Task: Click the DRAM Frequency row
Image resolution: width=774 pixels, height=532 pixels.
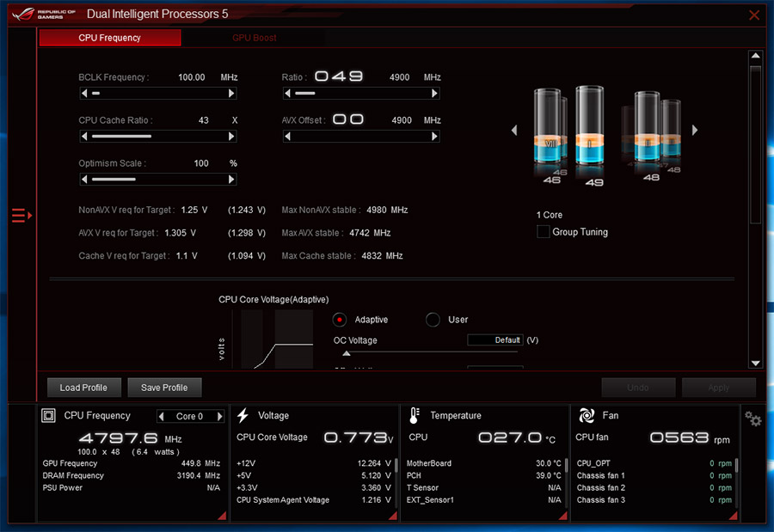Action: pyautogui.click(x=132, y=476)
